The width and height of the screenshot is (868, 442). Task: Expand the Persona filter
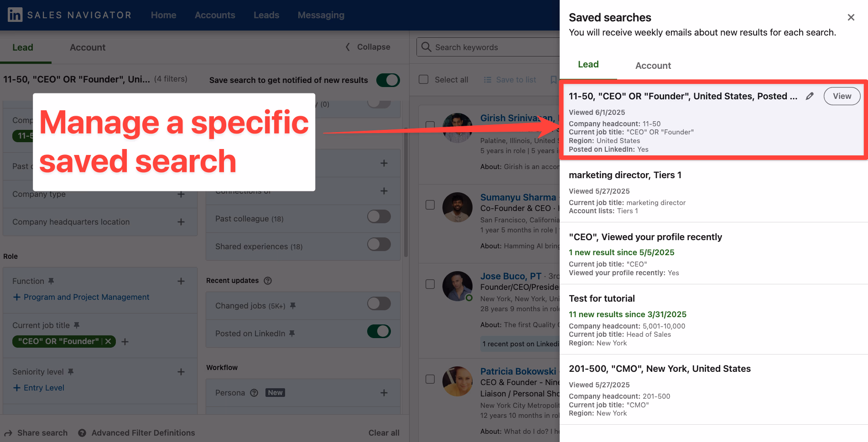[x=384, y=393]
